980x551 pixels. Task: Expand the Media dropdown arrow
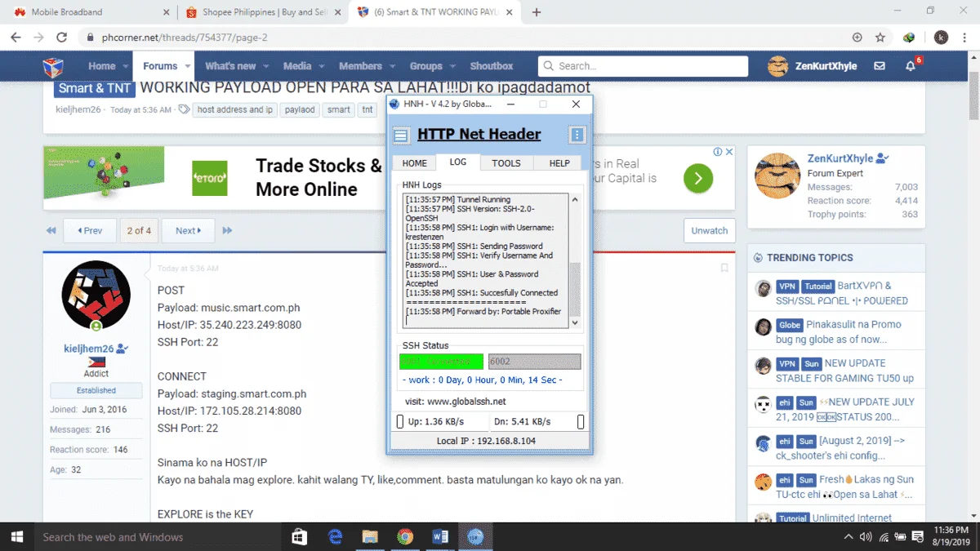pos(322,66)
